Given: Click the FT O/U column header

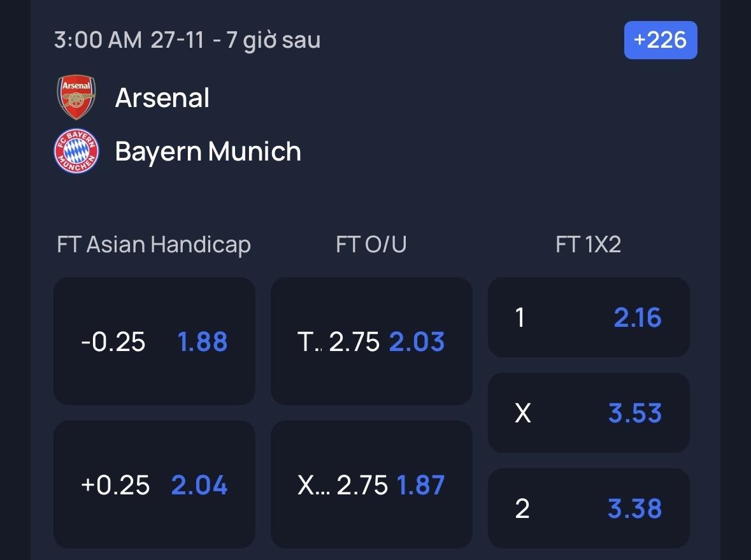Looking at the screenshot, I should point(371,245).
